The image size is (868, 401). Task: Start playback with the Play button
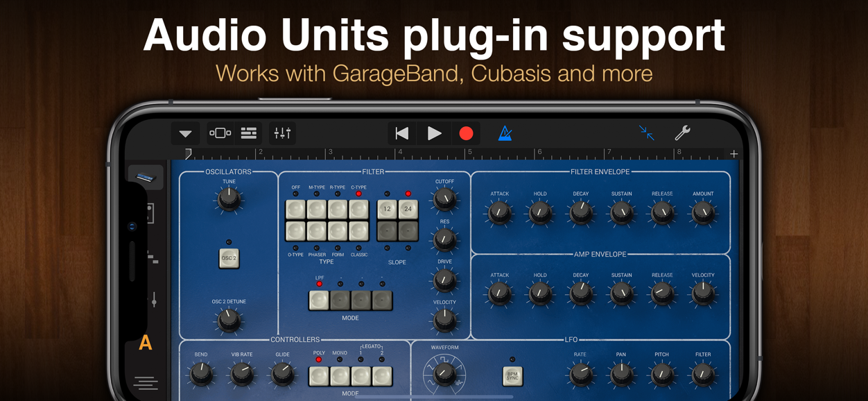pyautogui.click(x=435, y=133)
